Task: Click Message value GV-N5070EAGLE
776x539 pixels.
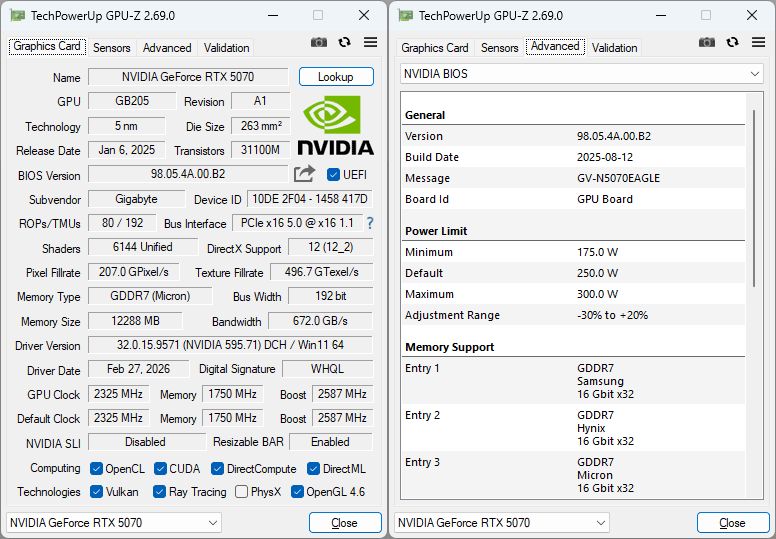Action: (x=618, y=178)
